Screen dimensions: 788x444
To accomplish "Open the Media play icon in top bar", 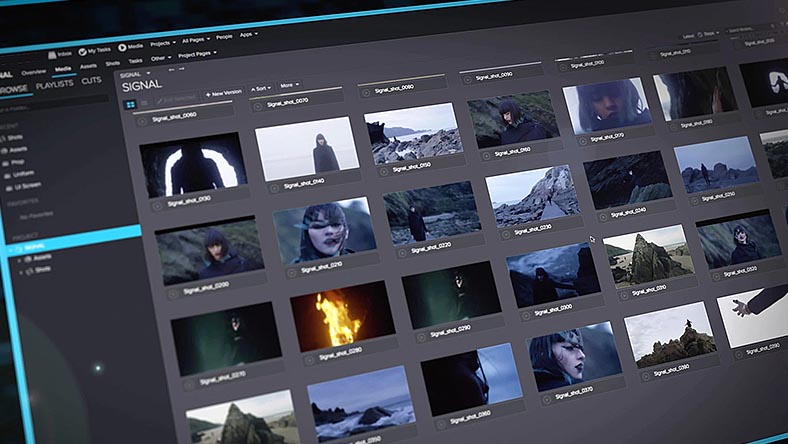I will click(x=122, y=47).
